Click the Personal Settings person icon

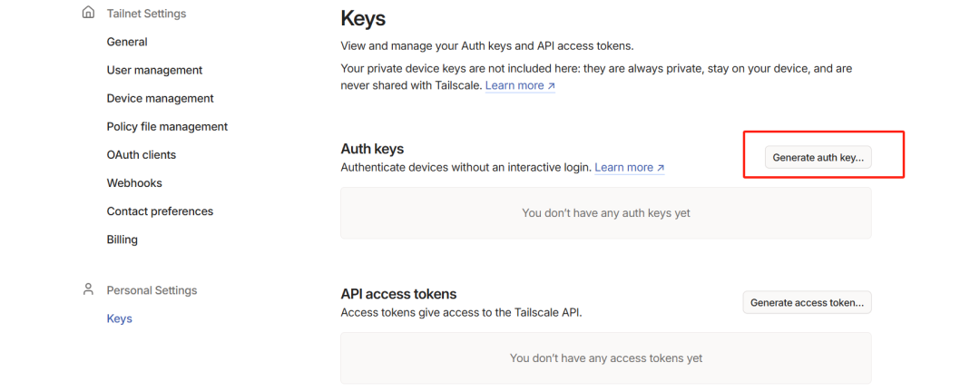[x=88, y=289]
